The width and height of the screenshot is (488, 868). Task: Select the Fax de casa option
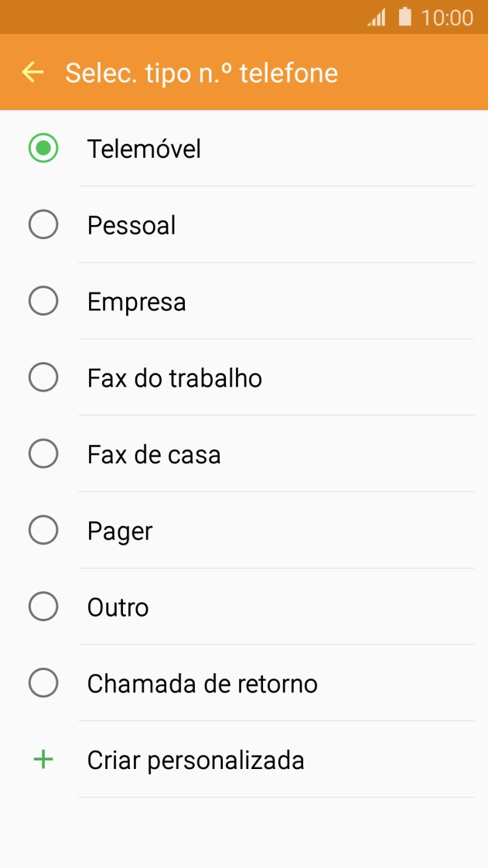tap(43, 454)
